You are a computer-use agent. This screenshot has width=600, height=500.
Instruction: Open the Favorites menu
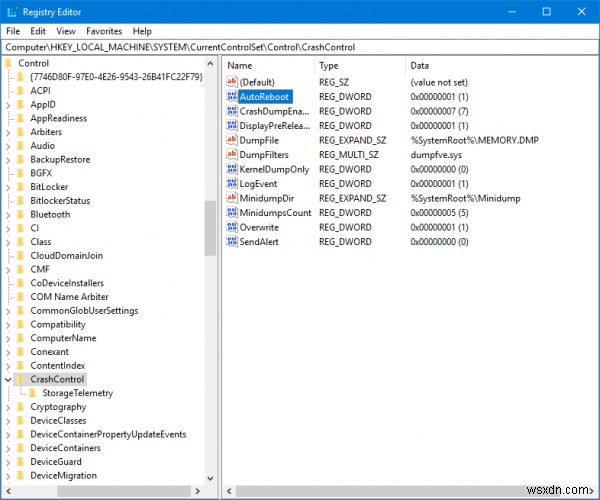click(104, 31)
